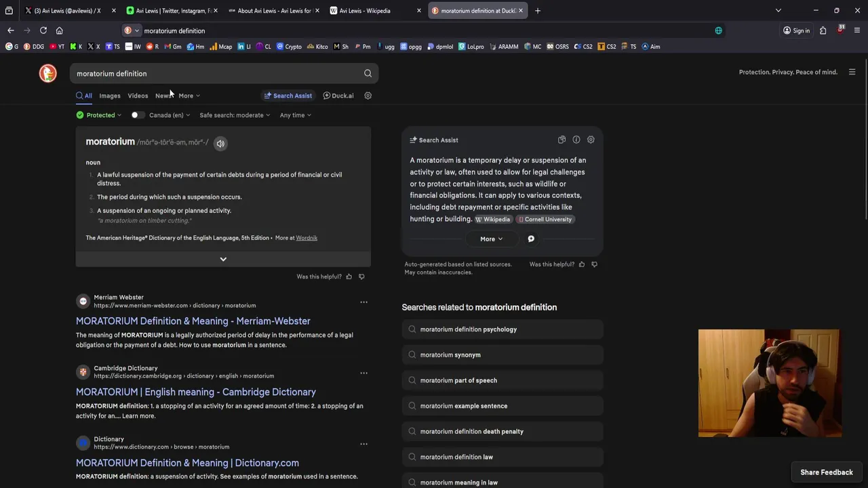The image size is (868, 488).
Task: Select the All search tab
Action: pos(84,96)
